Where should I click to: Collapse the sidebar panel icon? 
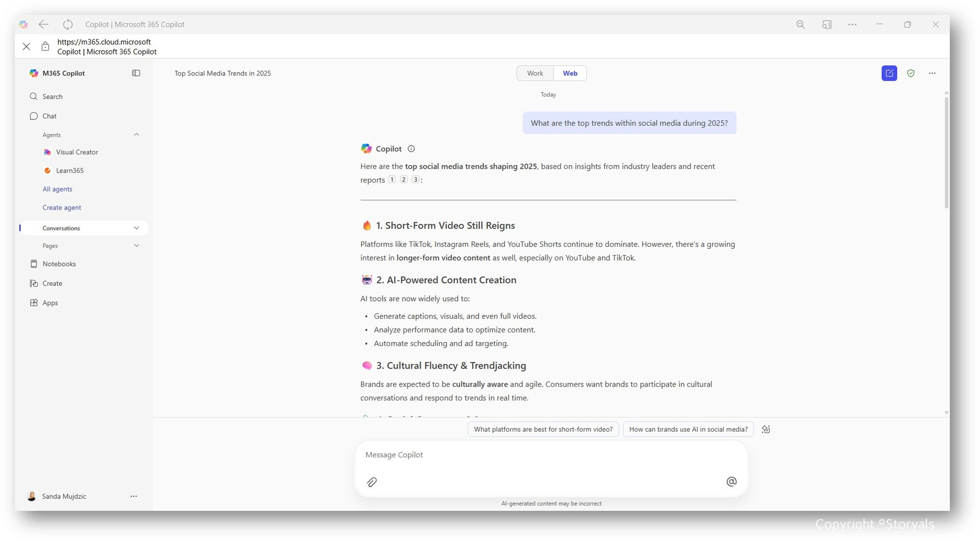[x=136, y=73]
